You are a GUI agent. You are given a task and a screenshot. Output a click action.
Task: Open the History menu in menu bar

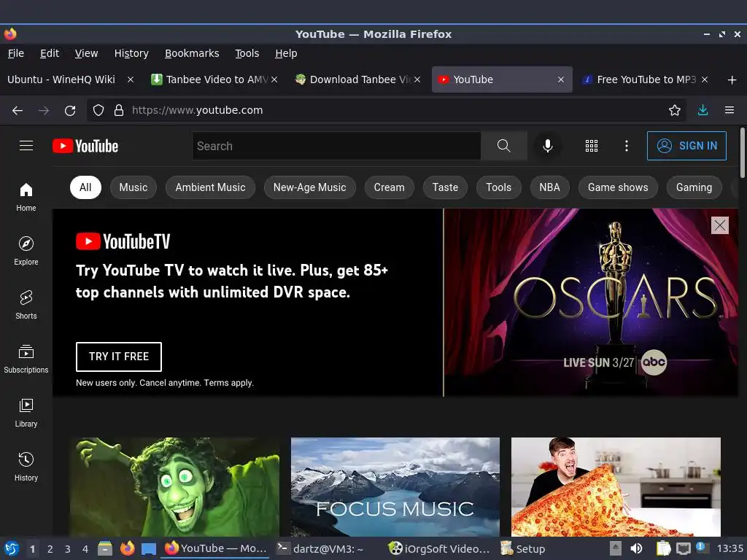point(131,53)
